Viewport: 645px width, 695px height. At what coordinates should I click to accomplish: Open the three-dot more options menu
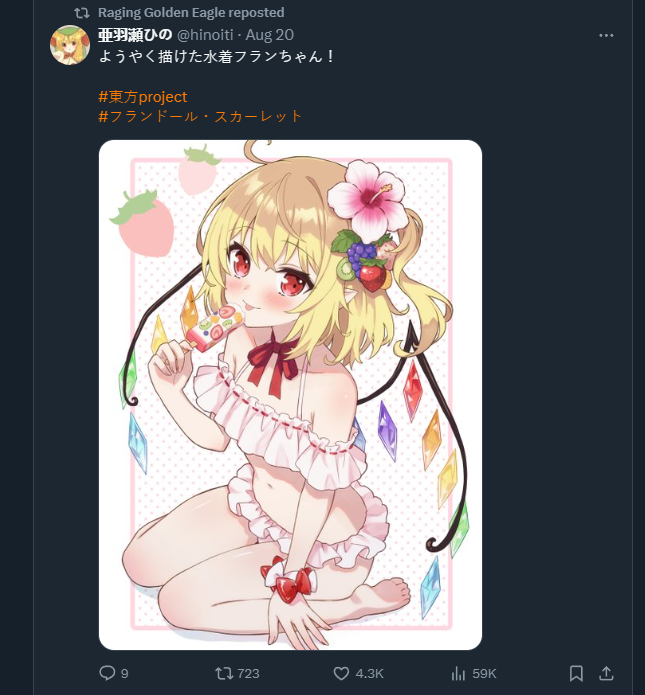click(606, 35)
